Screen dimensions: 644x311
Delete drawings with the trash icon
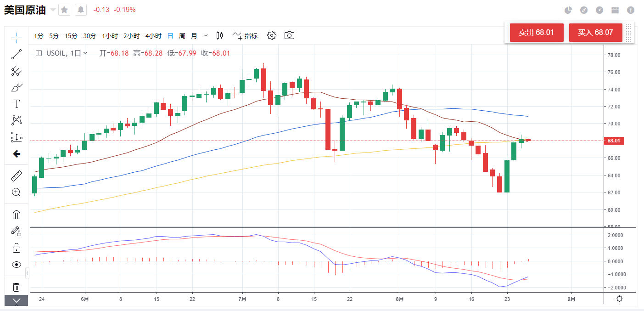coord(17,287)
